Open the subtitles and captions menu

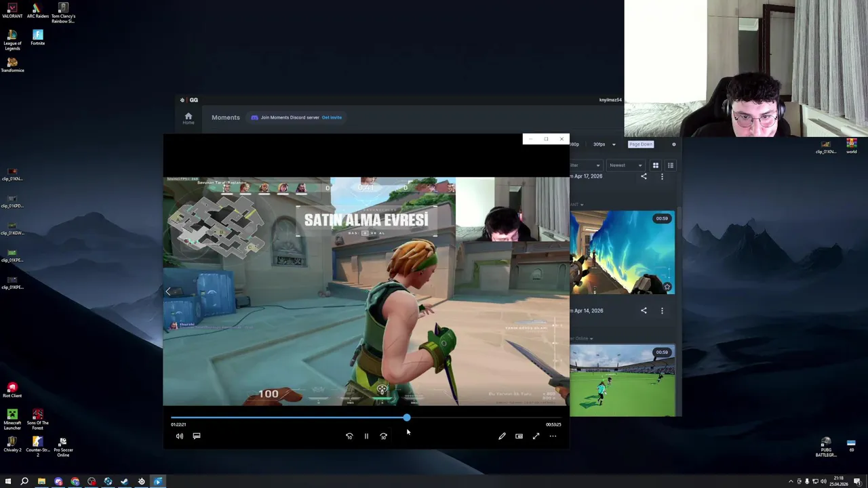click(x=197, y=436)
